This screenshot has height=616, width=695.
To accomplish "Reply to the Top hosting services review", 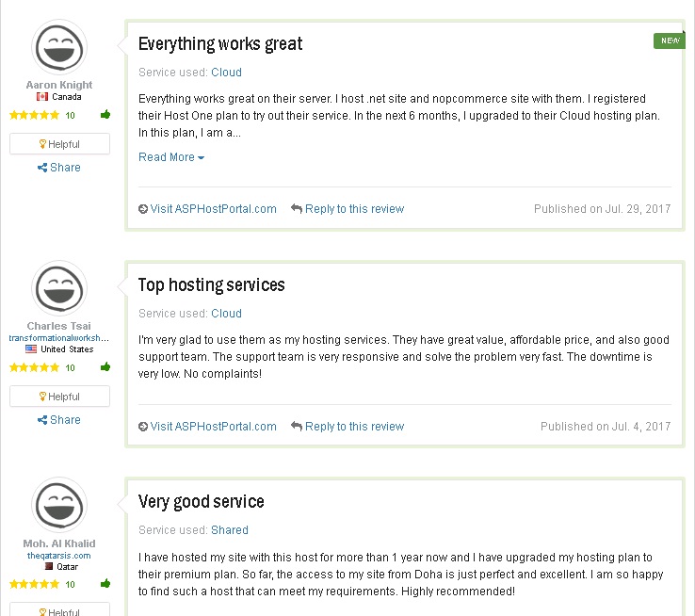I will [347, 427].
